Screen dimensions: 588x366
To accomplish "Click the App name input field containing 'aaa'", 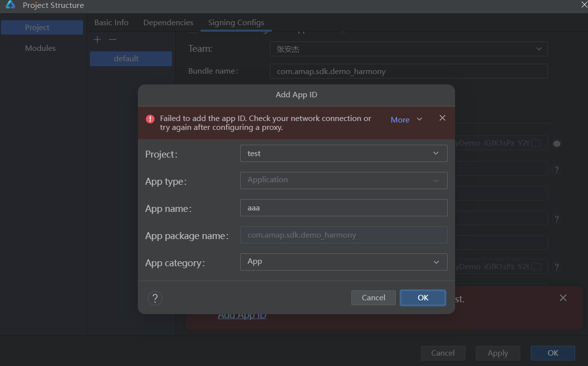I will coord(343,207).
